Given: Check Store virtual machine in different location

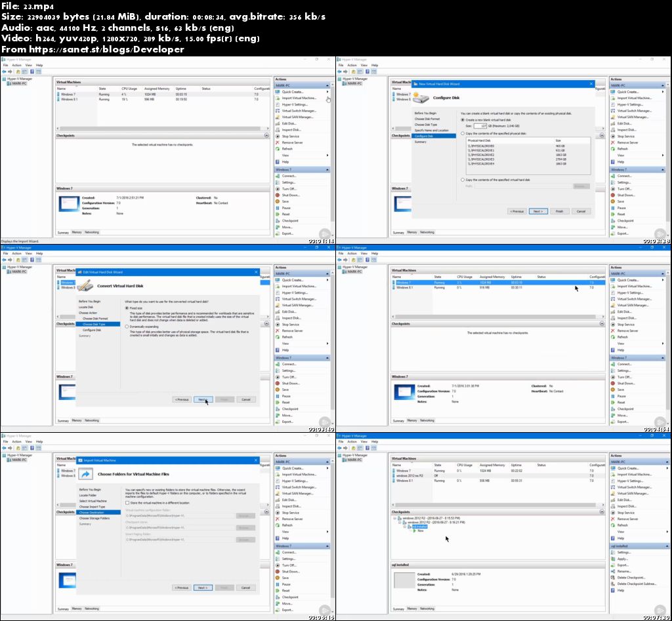Looking at the screenshot, I should tap(127, 503).
